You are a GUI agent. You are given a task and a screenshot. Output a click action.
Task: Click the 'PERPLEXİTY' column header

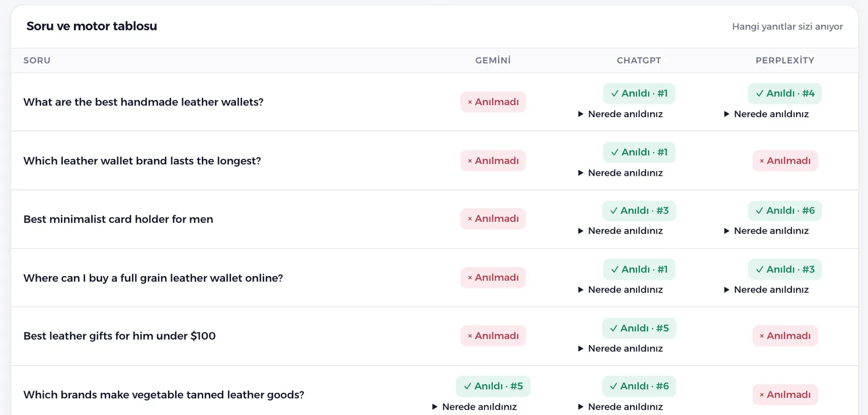[x=785, y=60]
